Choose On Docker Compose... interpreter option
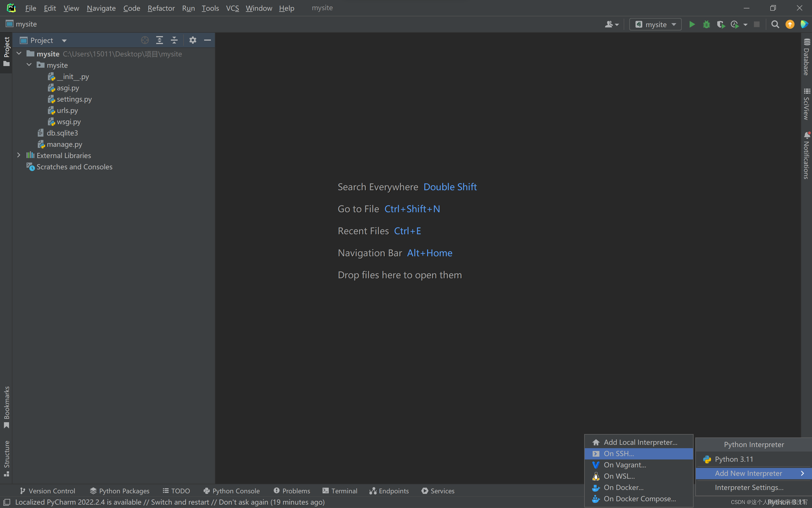Image resolution: width=812 pixels, height=508 pixels. (639, 499)
